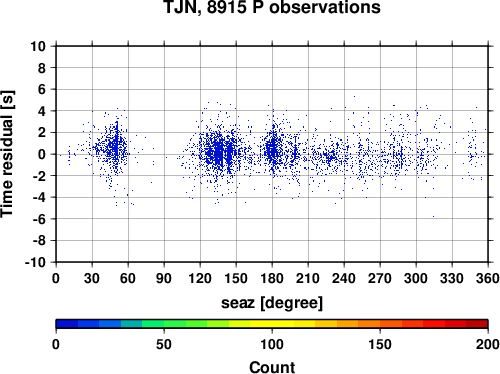Click the x-axis tick label '210'
Viewport: 500px width, 374px height.
308,278
